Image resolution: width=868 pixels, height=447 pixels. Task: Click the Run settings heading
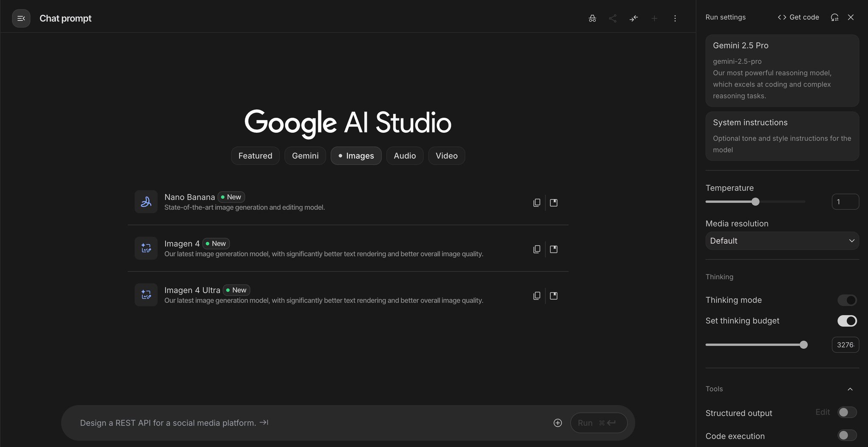[726, 17]
